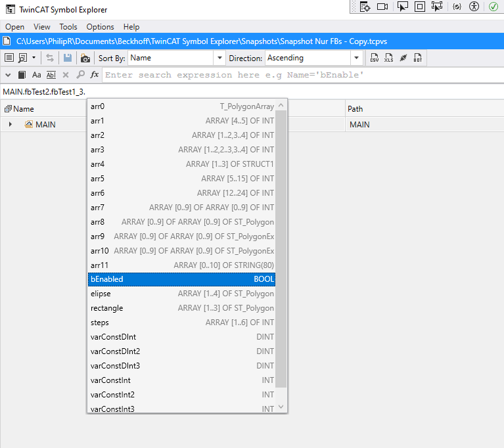Choose arr11 STRING(80) array suggestion
Viewport: 504px width, 448px height.
point(182,265)
